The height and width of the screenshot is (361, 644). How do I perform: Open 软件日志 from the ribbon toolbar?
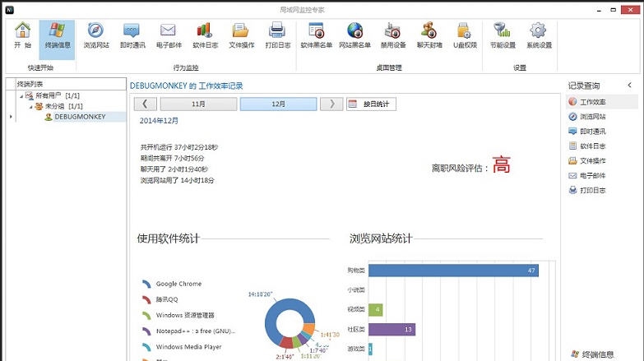(205, 35)
